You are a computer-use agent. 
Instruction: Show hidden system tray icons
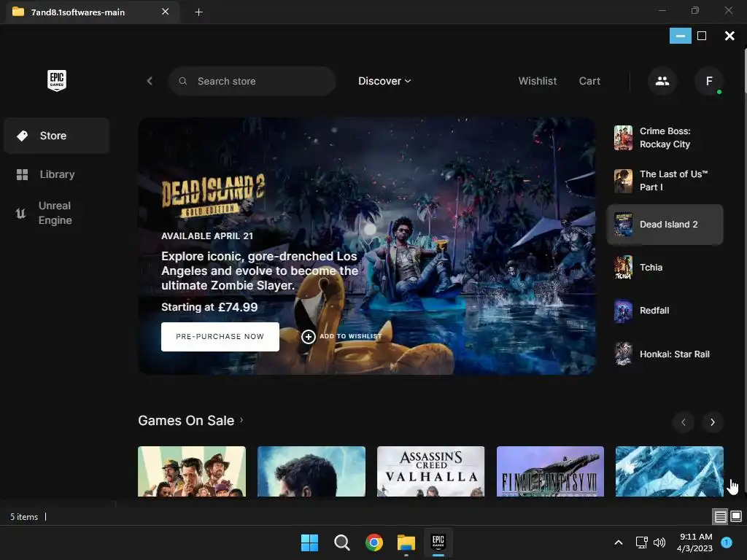(x=619, y=542)
